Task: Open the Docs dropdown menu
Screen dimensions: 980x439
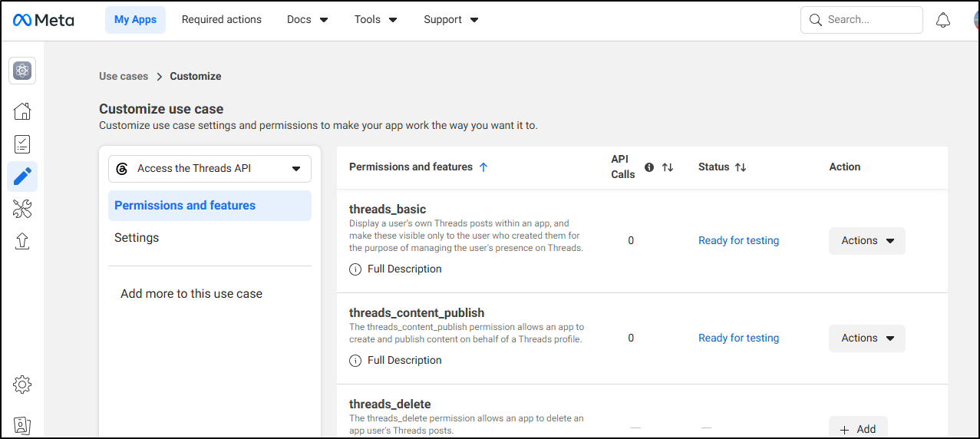Action: pos(308,20)
